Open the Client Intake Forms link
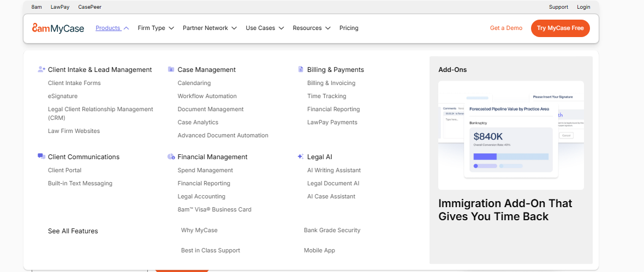The image size is (644, 272). pyautogui.click(x=74, y=83)
